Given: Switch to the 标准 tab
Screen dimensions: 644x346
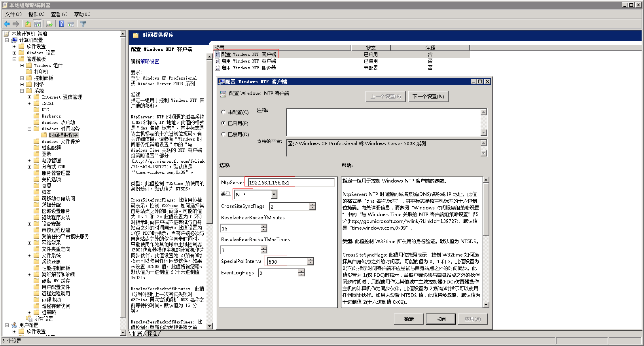Looking at the screenshot, I should tap(152, 333).
